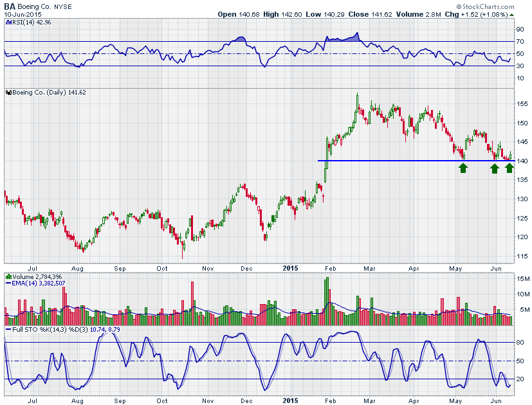Click the 80 stochastic axis label
Screen dimensions: 532x405
(x=520, y=343)
